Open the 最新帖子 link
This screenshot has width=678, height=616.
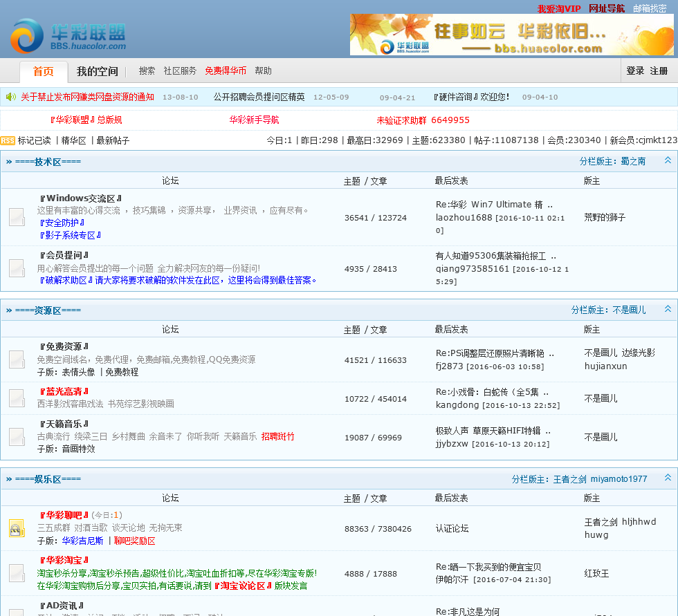pos(113,140)
